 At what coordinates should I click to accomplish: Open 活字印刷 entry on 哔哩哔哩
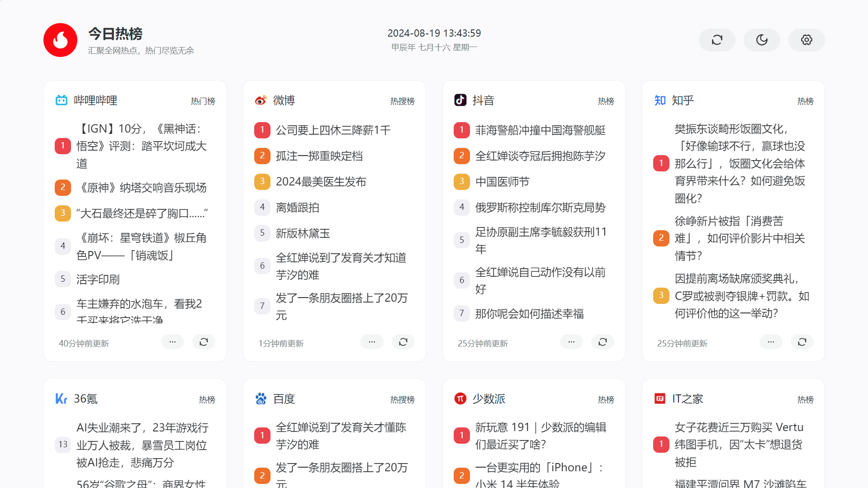(x=98, y=280)
